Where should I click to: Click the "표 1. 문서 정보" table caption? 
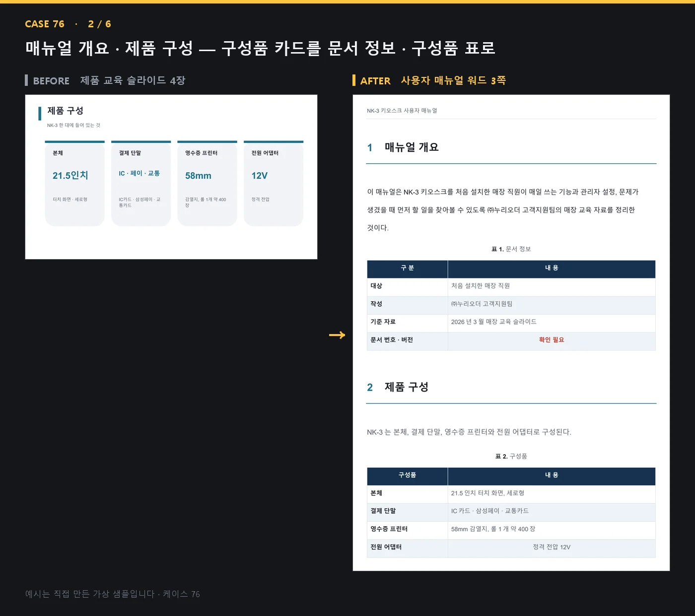click(x=511, y=249)
